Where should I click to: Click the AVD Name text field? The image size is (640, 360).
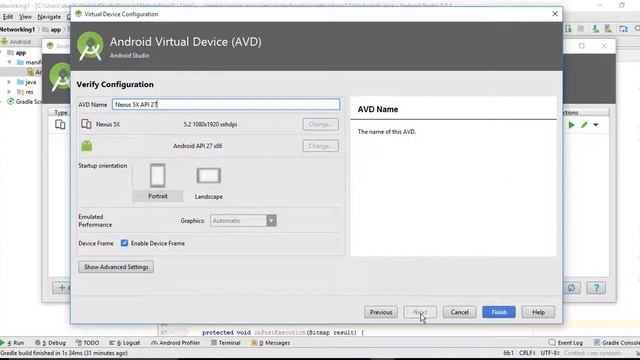click(x=226, y=104)
